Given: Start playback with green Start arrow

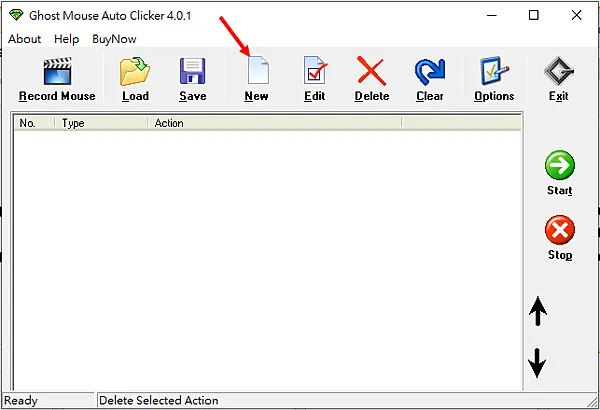Looking at the screenshot, I should [560, 165].
